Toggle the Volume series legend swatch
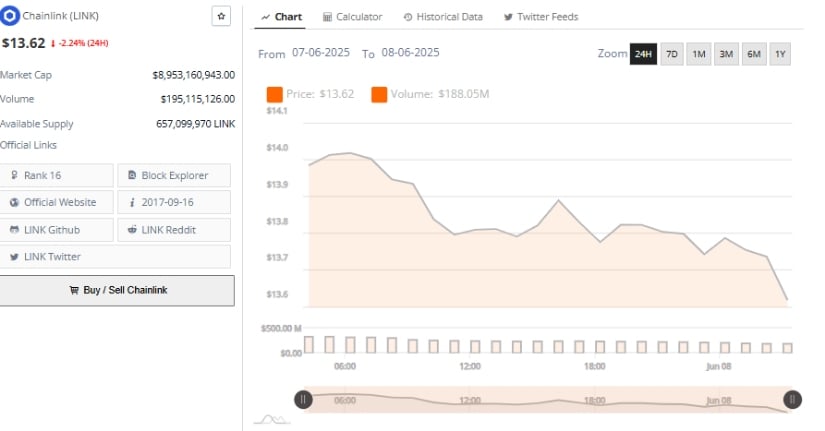This screenshot has height=431, width=825. [x=379, y=94]
